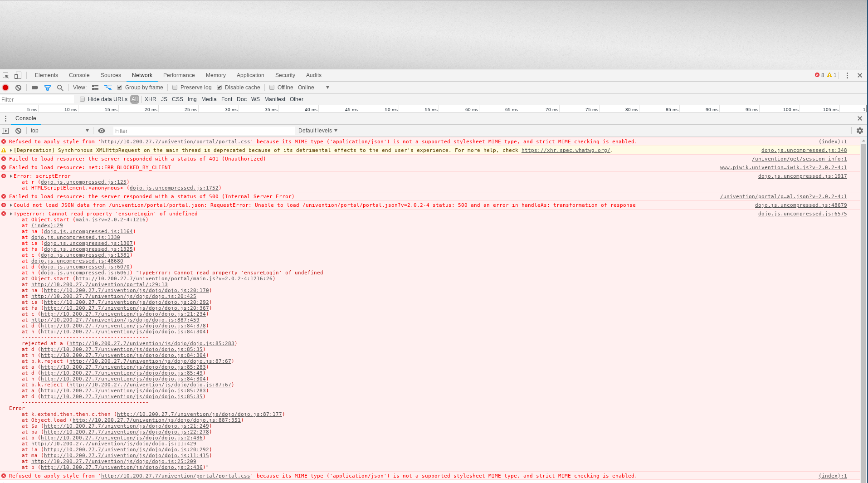This screenshot has height=483, width=868.
Task: Switch to the Sources tab
Action: [111, 75]
